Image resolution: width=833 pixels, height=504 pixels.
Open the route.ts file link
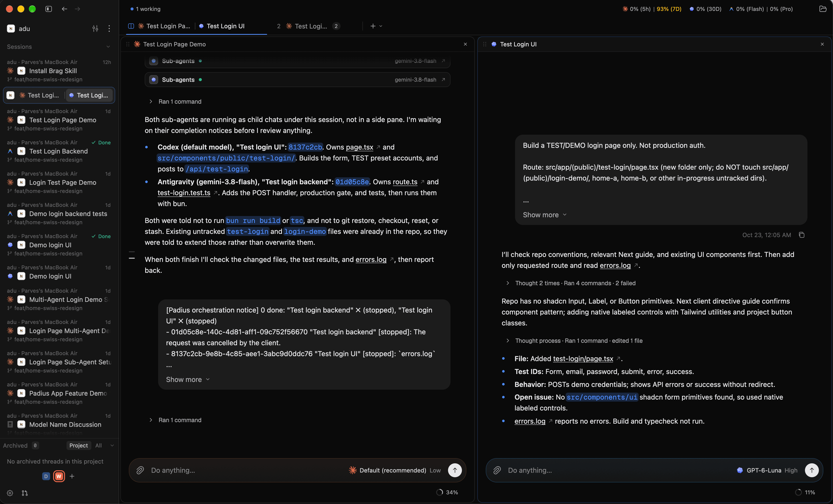pyautogui.click(x=405, y=182)
